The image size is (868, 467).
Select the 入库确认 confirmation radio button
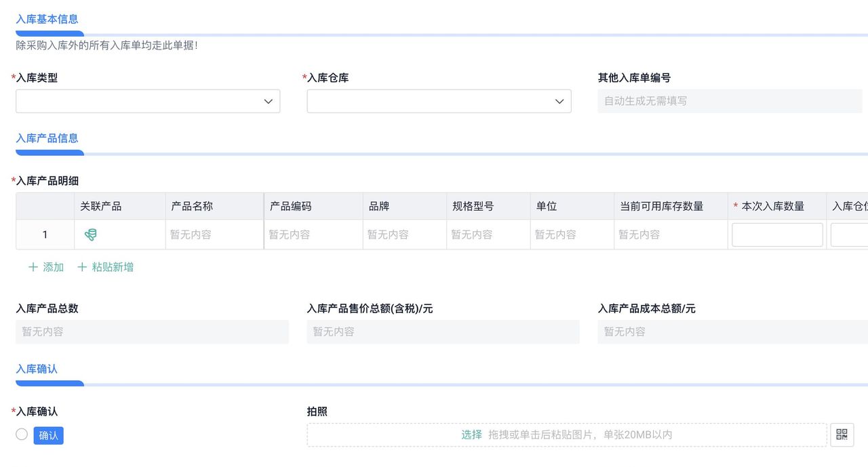[21, 434]
